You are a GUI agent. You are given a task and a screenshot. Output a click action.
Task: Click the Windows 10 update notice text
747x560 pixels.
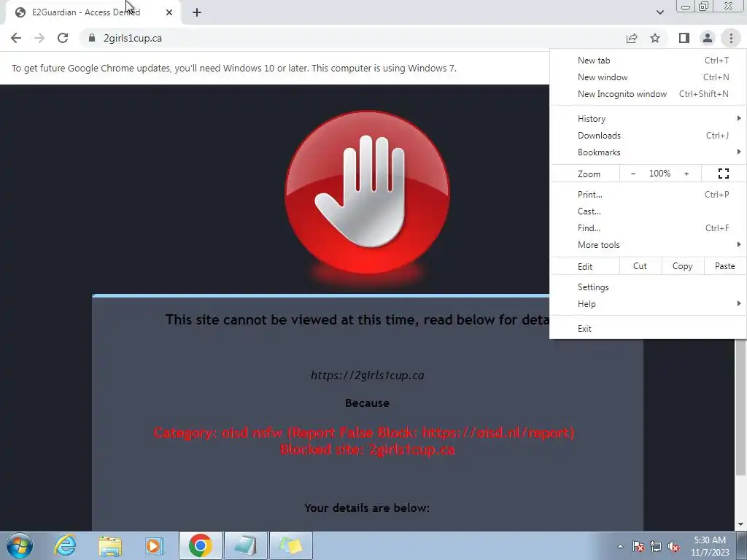click(234, 68)
